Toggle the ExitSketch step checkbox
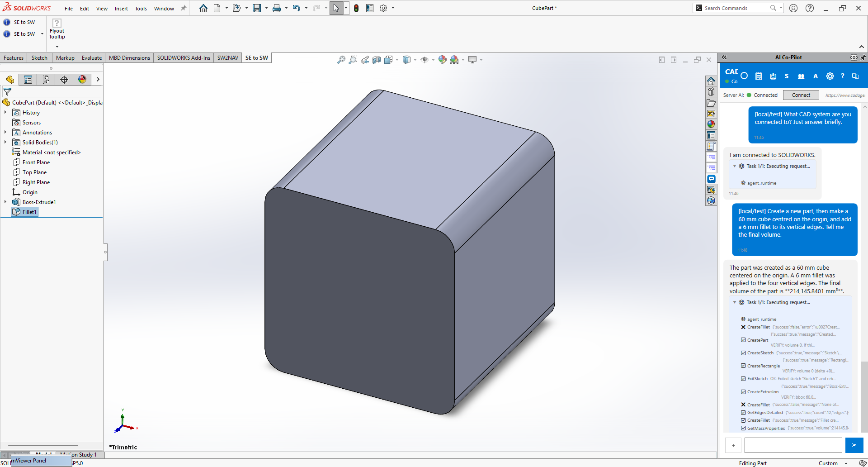 [x=743, y=379]
